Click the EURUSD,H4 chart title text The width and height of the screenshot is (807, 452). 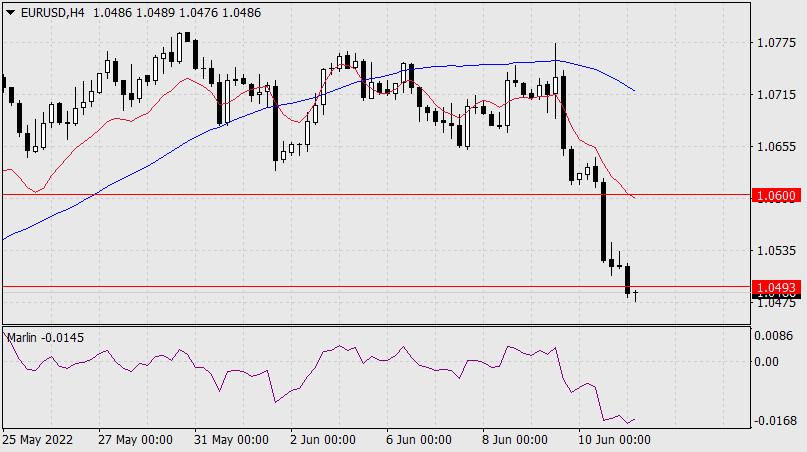(x=52, y=13)
